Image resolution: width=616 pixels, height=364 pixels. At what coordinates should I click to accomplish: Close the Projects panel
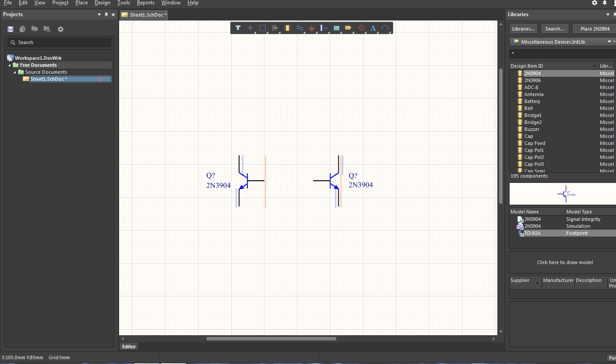(x=113, y=14)
